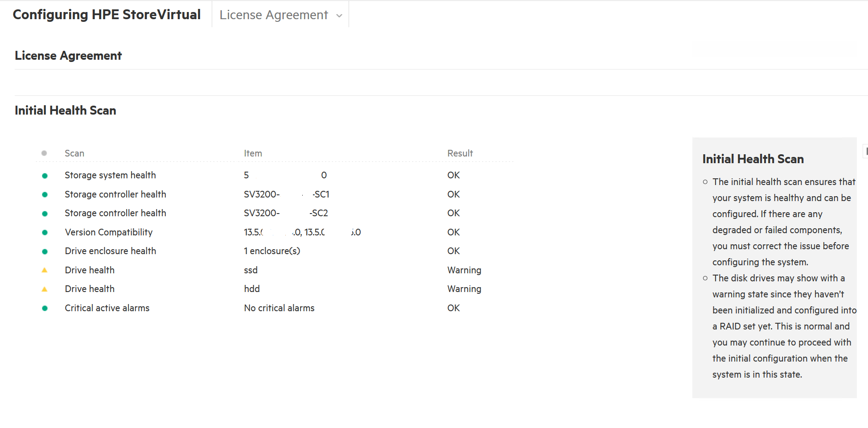Click the 'Scan' column header
The width and height of the screenshot is (868, 428).
74,153
